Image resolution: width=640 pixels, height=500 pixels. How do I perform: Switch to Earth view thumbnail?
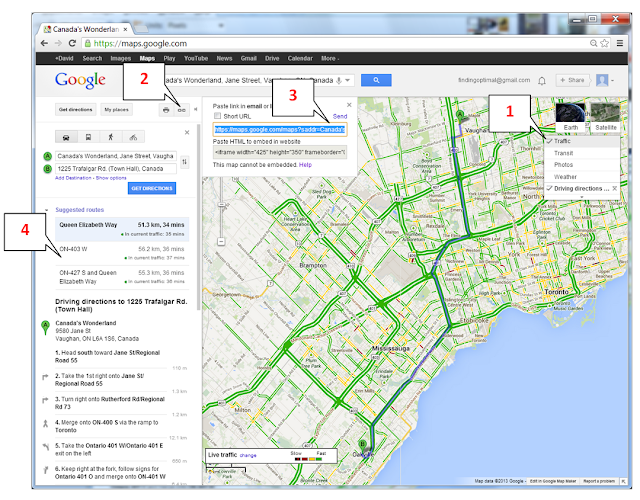[570, 118]
